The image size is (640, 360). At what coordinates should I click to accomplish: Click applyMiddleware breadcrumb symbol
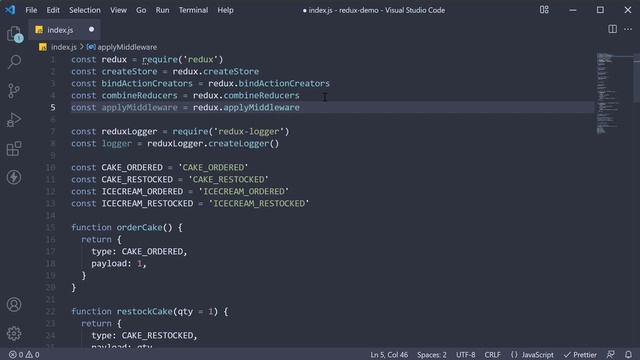pos(127,47)
